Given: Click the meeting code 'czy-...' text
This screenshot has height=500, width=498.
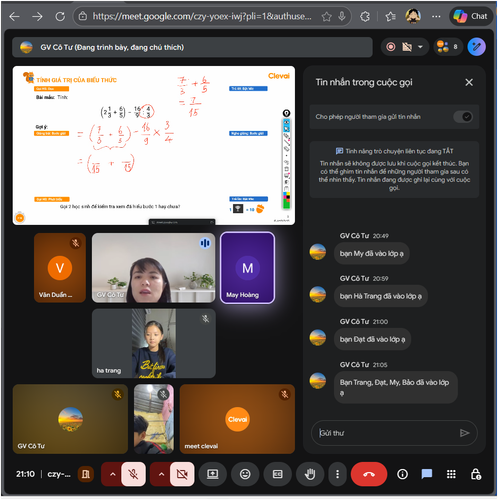Looking at the screenshot, I should point(59,474).
